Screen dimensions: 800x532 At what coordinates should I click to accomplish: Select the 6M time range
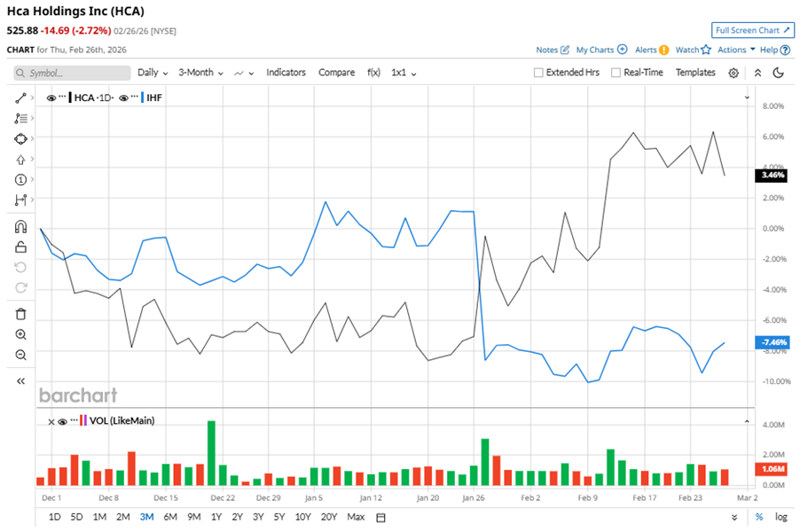tap(170, 517)
